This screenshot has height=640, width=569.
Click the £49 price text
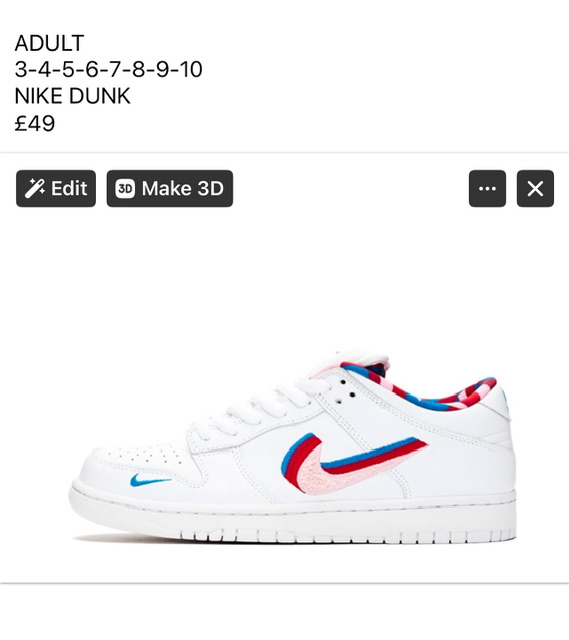click(35, 123)
